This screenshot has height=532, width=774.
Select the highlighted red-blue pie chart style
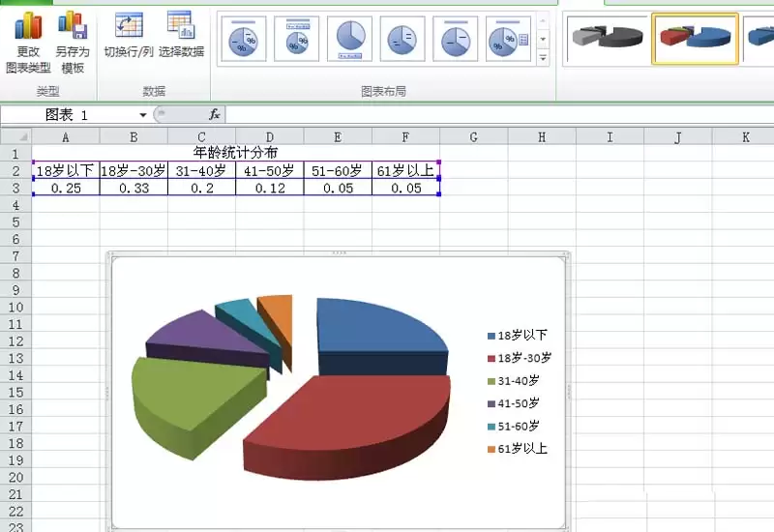[695, 38]
